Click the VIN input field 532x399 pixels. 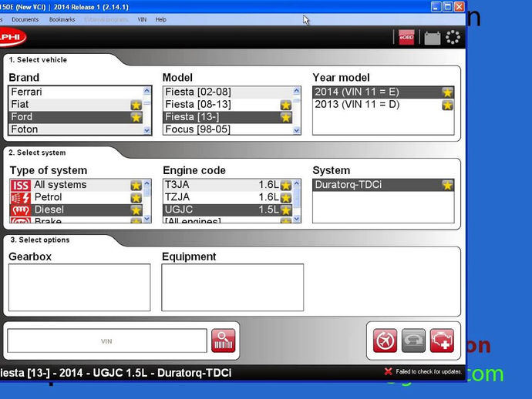[107, 340]
